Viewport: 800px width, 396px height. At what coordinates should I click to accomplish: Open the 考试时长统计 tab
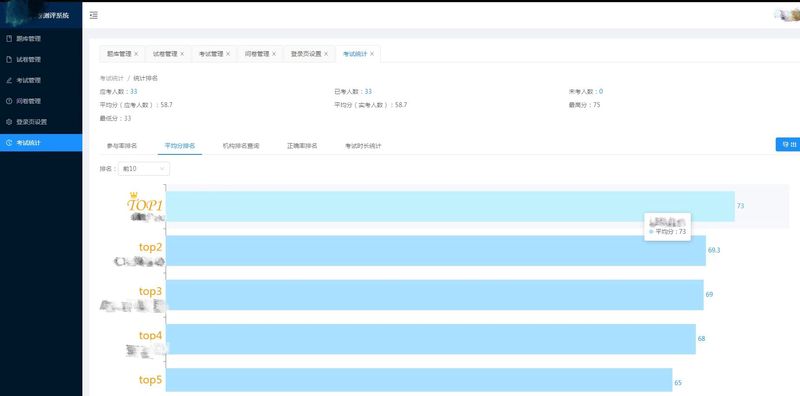(x=363, y=145)
